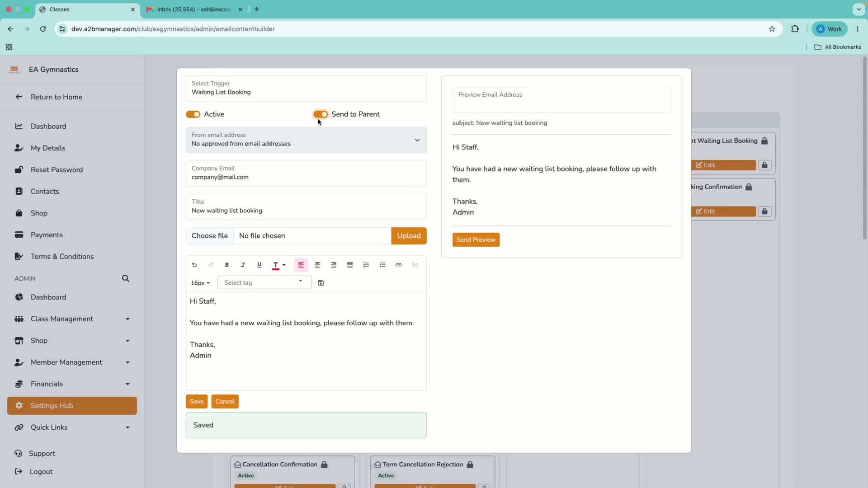This screenshot has height=488, width=868.
Task: Apply italic formatting in the editor
Action: coord(243,265)
